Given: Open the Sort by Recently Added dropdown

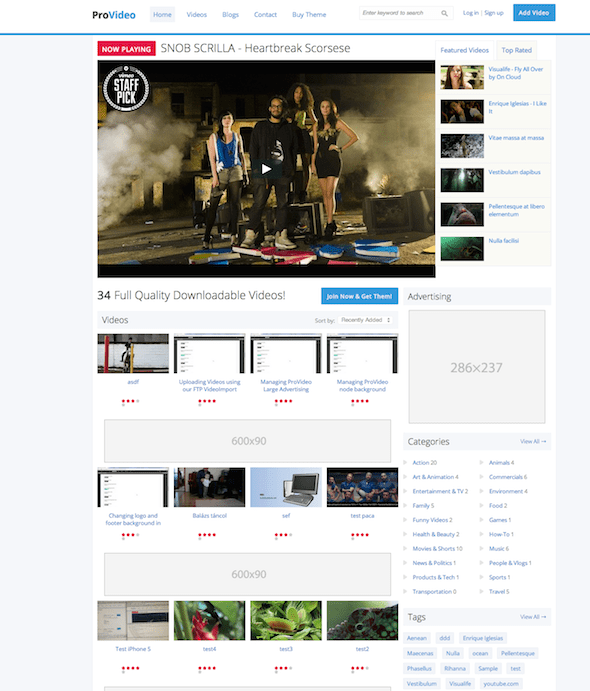Looking at the screenshot, I should coord(366,320).
